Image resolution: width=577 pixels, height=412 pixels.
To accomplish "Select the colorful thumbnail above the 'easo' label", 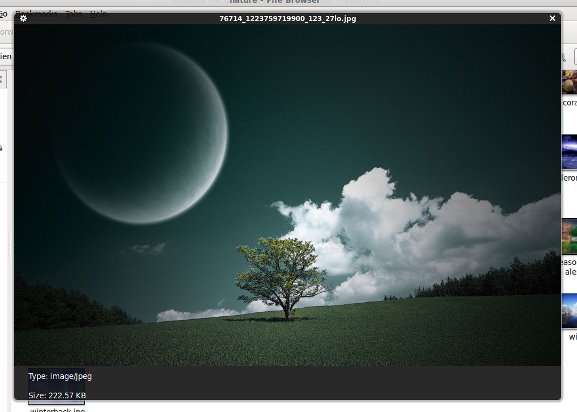I will (x=569, y=236).
